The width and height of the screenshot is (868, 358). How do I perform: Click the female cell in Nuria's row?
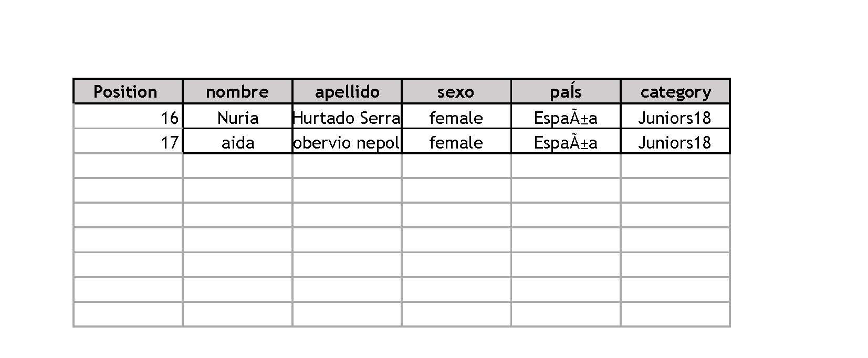(456, 117)
